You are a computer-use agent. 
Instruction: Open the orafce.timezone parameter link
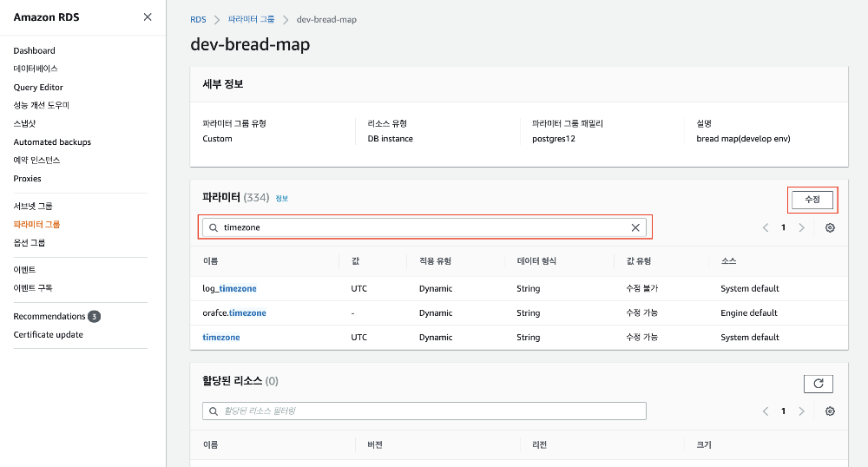click(x=234, y=313)
